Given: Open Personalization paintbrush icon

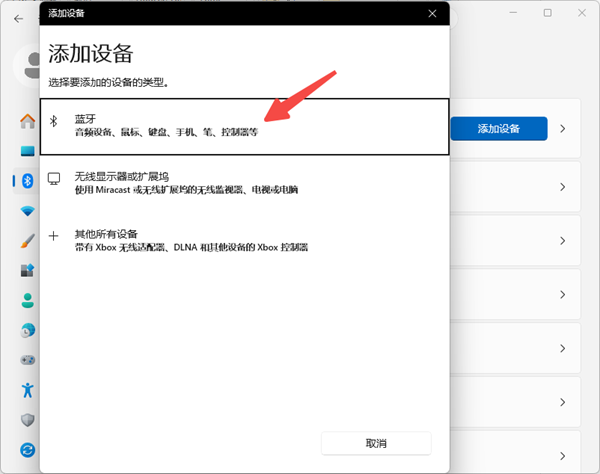Looking at the screenshot, I should (x=28, y=241).
